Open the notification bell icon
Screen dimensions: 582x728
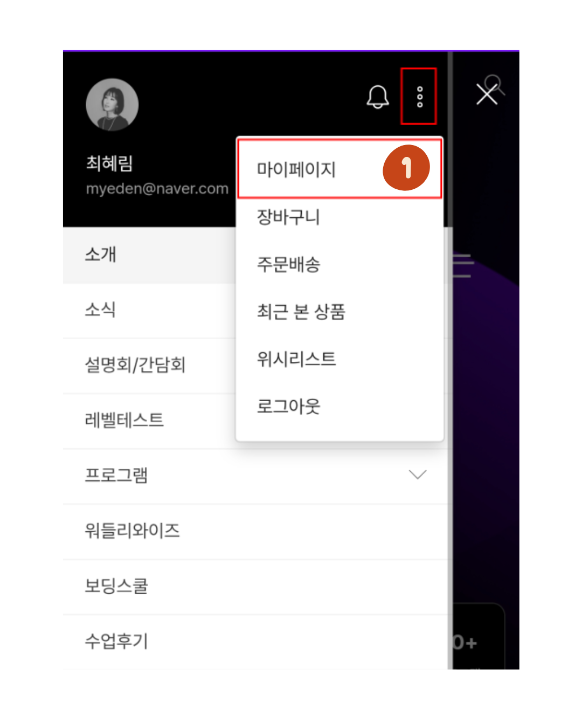378,97
